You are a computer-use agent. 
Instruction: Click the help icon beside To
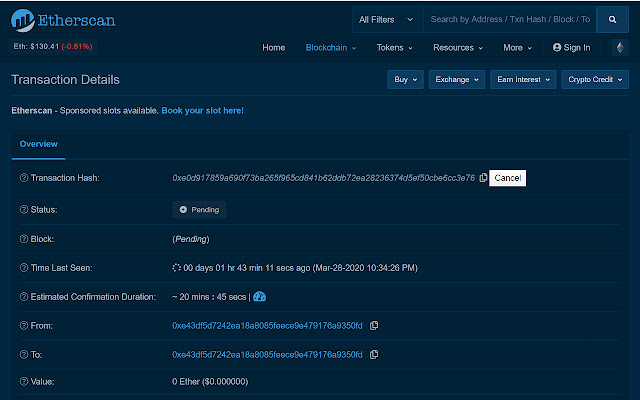pos(24,355)
